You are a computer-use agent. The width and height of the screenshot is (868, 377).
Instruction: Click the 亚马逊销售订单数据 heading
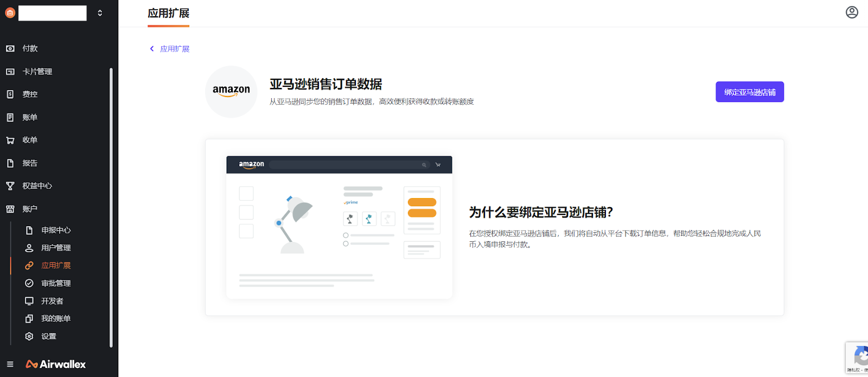coord(325,84)
